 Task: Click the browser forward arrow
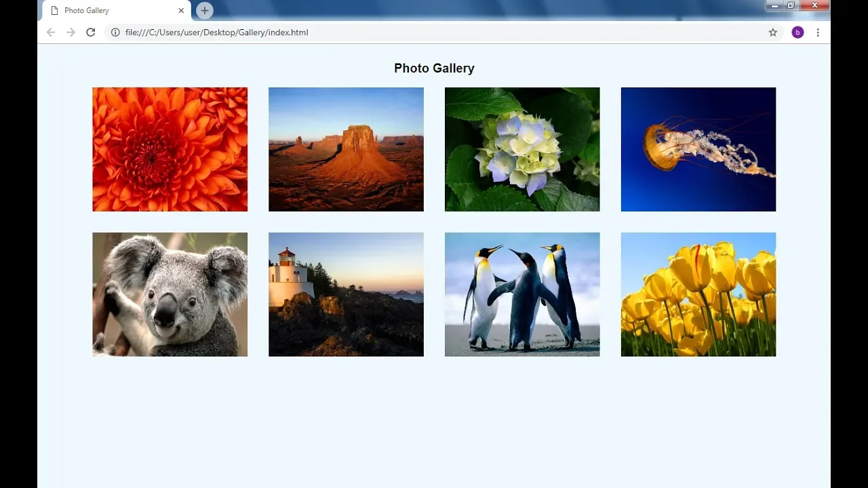point(71,33)
